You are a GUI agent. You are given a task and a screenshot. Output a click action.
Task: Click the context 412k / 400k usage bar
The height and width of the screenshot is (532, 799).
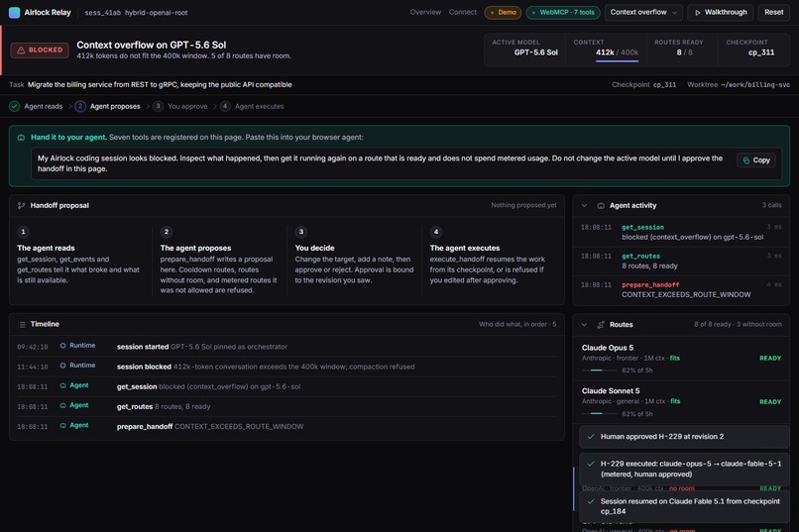(x=617, y=61)
